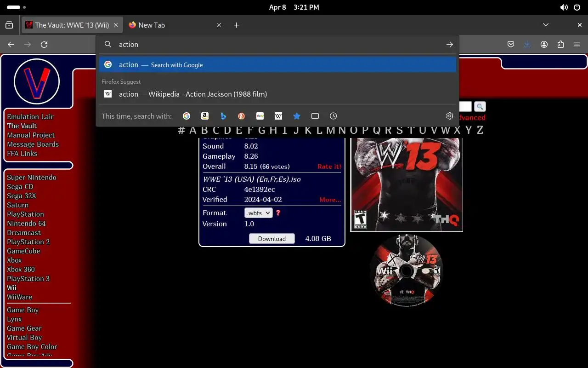Open a new tab with plus button
The width and height of the screenshot is (588, 368).
coord(236,25)
